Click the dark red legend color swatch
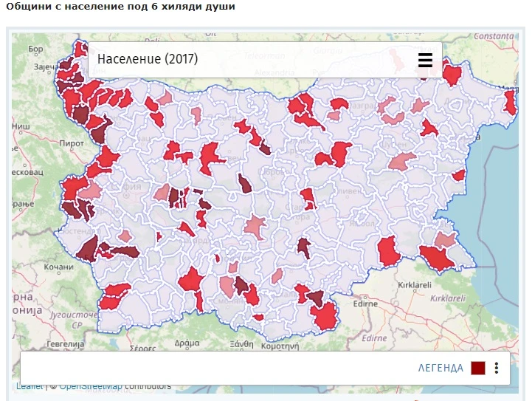Viewport: 532px width, 401px height. 478,368
